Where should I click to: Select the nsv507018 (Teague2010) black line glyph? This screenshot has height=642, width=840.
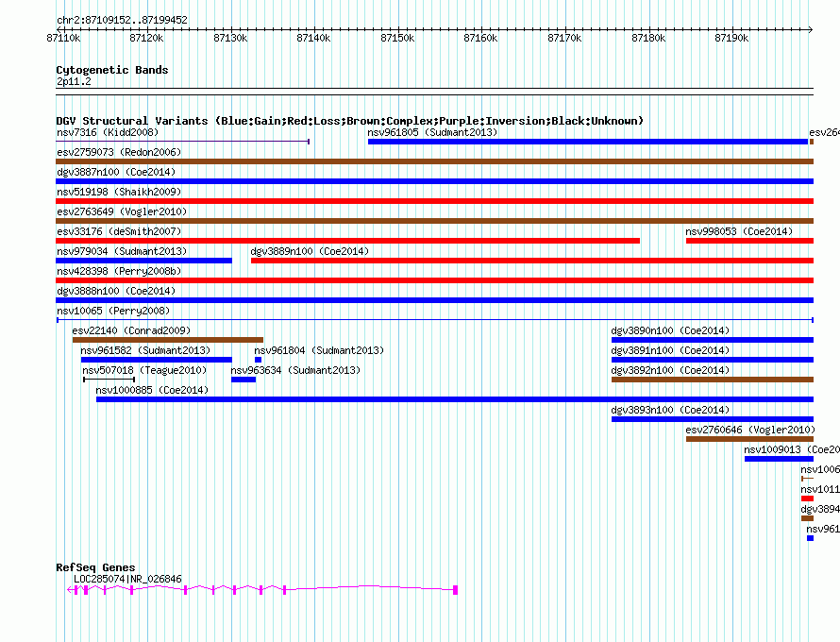109,380
